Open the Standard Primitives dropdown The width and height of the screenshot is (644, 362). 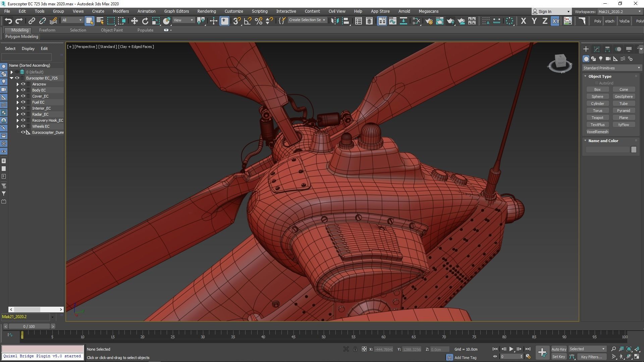612,68
